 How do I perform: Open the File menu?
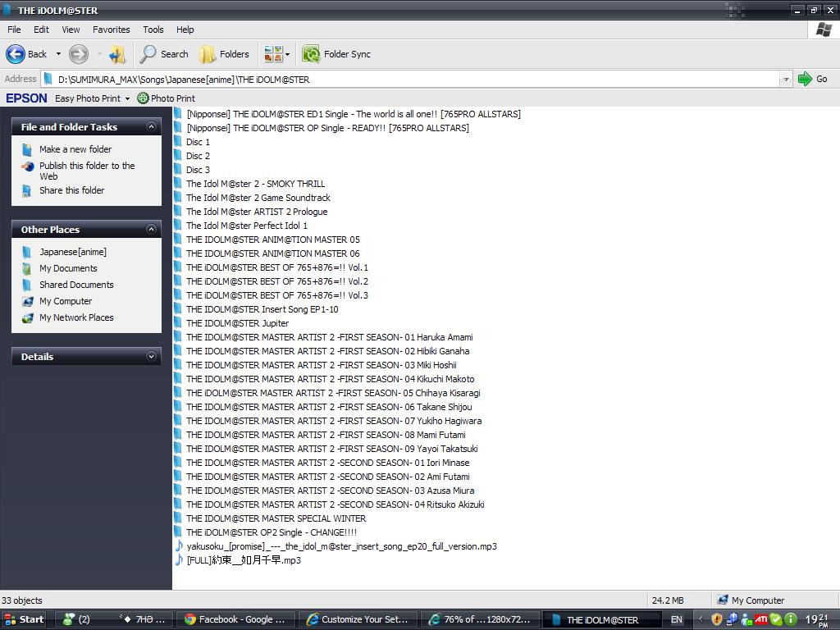[x=14, y=30]
